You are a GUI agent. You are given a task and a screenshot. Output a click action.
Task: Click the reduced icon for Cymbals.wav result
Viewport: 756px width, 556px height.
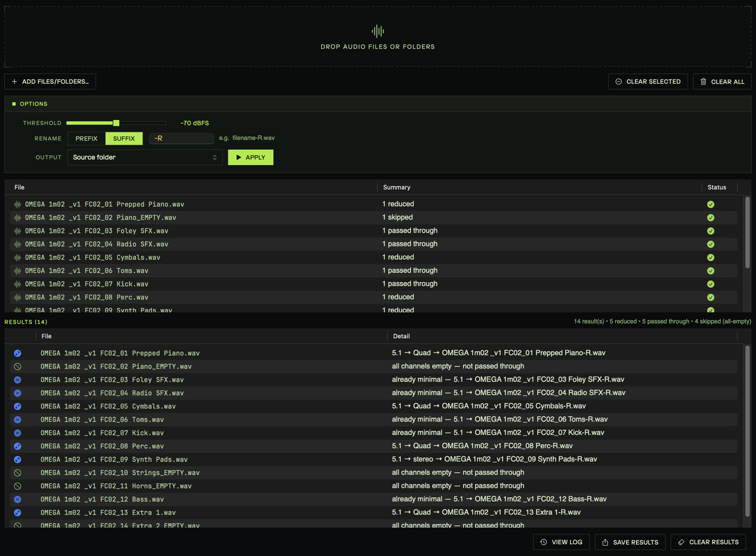18,406
